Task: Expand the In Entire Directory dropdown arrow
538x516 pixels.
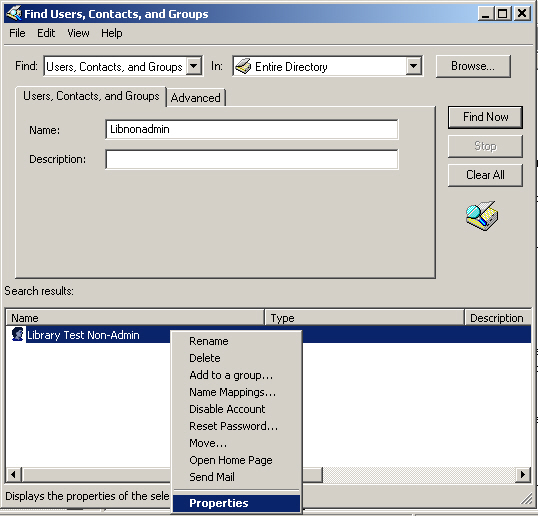Action: [x=413, y=66]
